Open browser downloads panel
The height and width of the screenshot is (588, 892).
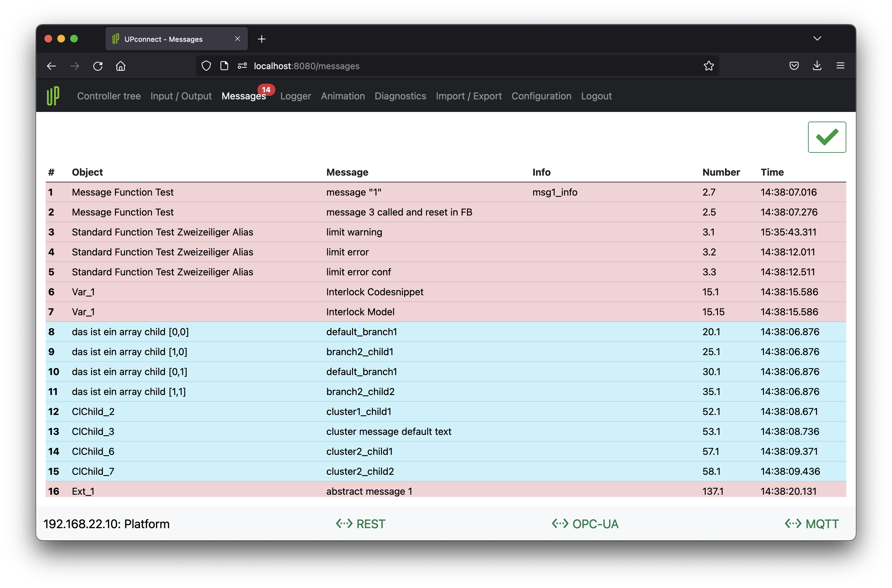coord(817,66)
